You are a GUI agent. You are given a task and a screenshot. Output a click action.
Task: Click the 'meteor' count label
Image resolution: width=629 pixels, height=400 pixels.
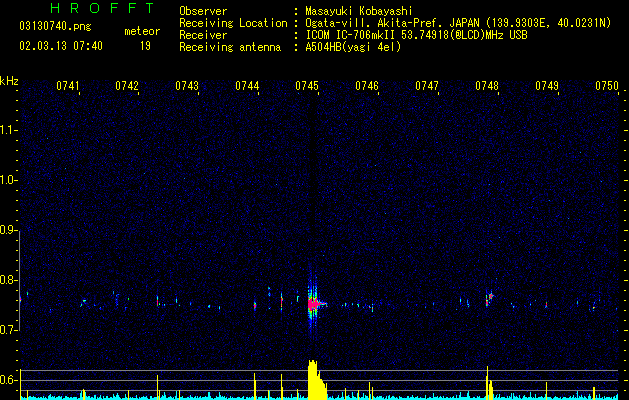pos(142,31)
